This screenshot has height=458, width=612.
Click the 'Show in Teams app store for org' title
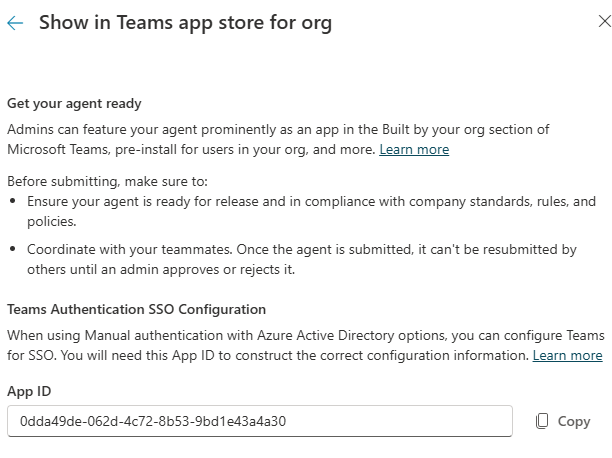pos(185,23)
